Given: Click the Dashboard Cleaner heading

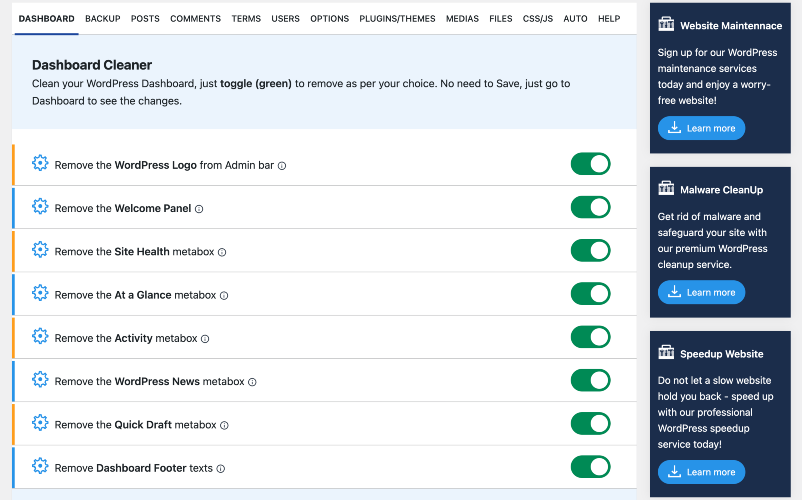Looking at the screenshot, I should click(92, 65).
